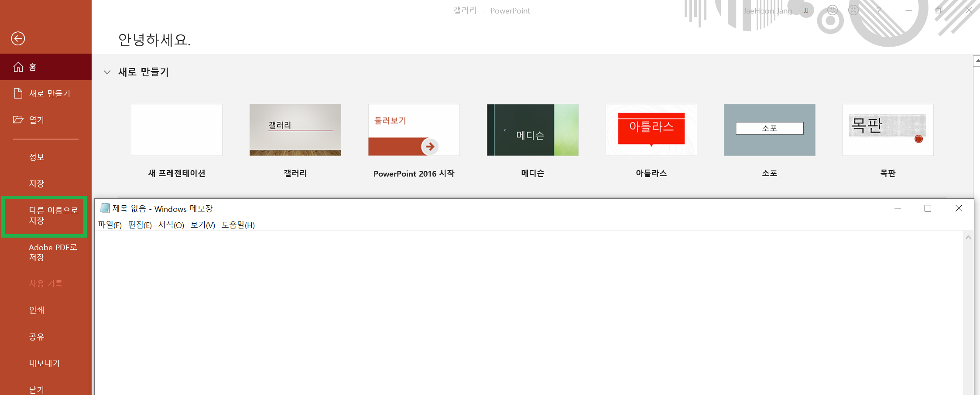Select the 목판 template thumbnail
The width and height of the screenshot is (980, 395).
pyautogui.click(x=888, y=130)
